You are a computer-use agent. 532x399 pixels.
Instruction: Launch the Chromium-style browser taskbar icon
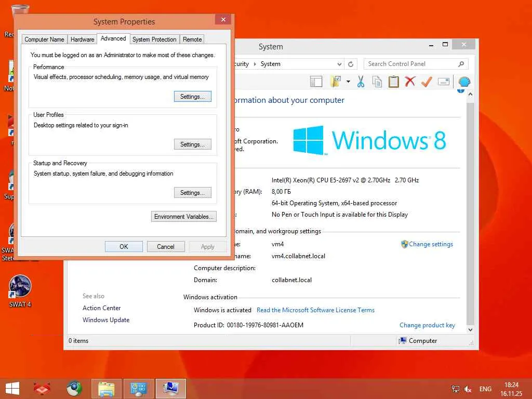(74, 389)
